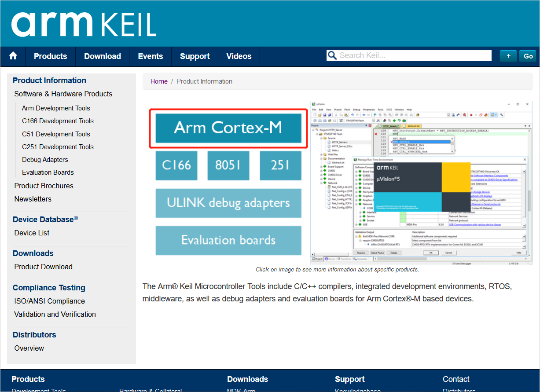
Task: Click Product Information breadcrumb text
Action: (204, 81)
